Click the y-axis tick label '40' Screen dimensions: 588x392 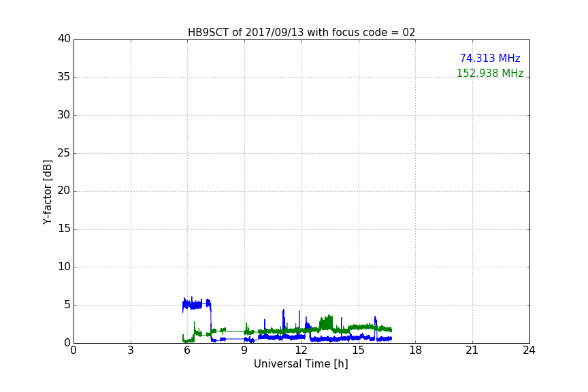[64, 39]
